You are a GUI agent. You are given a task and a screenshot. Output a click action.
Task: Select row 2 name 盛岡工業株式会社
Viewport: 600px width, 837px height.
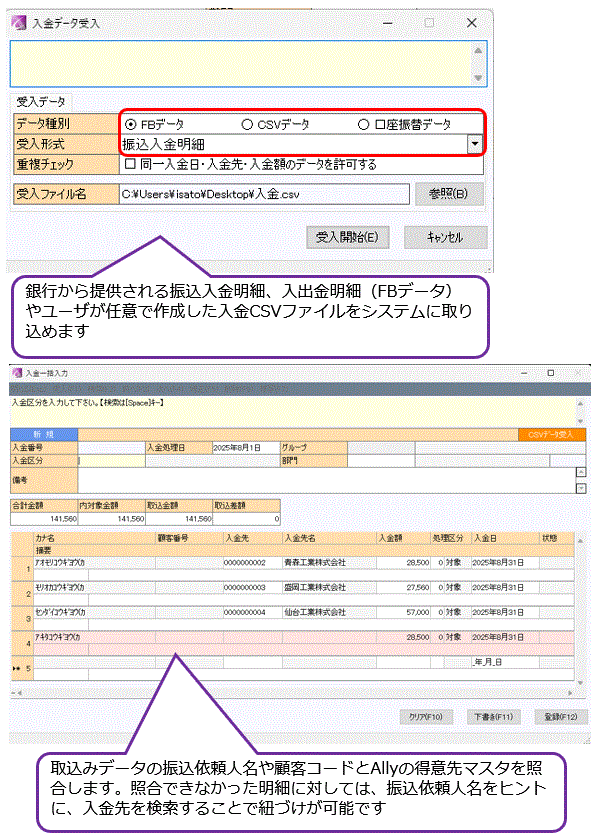(315, 587)
